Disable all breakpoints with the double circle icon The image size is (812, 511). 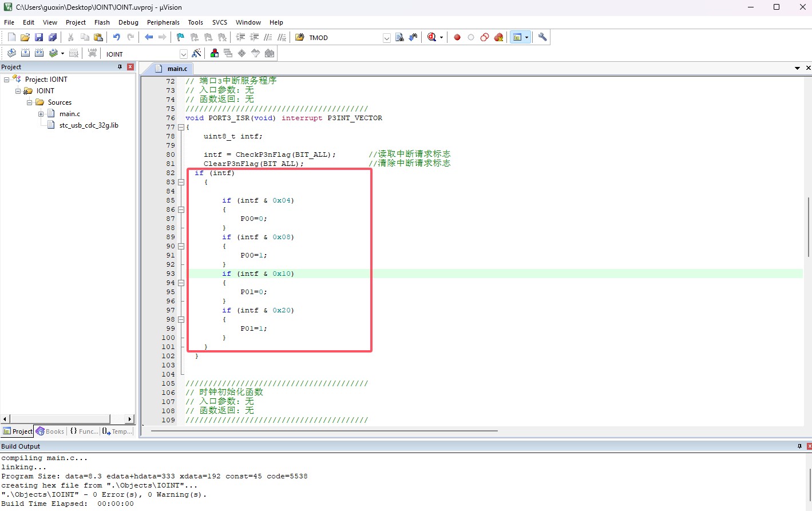[485, 37]
